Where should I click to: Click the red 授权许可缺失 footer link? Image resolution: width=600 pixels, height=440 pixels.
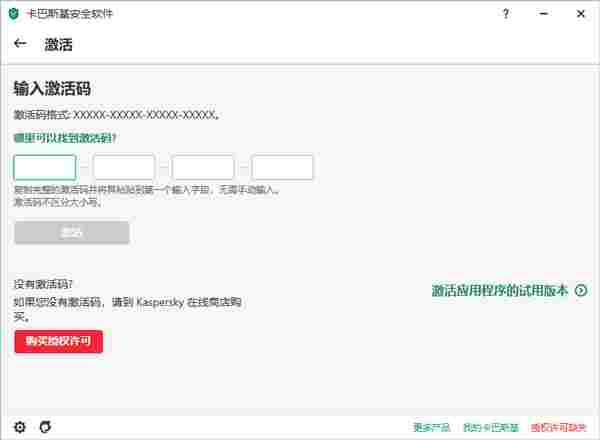tap(558, 427)
